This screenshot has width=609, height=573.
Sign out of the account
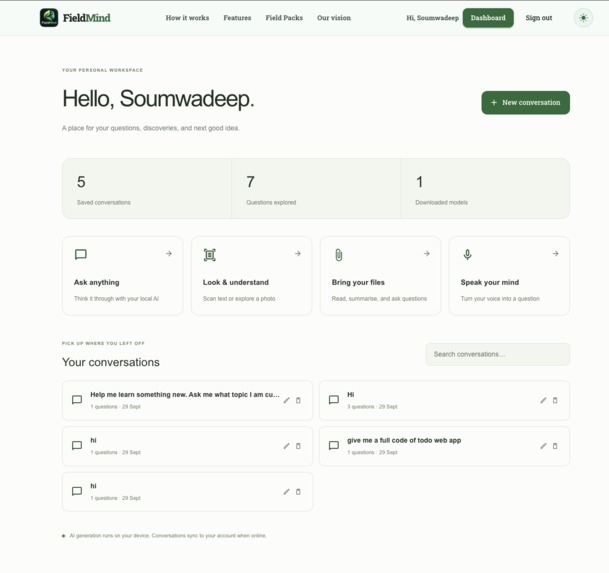[x=539, y=18]
